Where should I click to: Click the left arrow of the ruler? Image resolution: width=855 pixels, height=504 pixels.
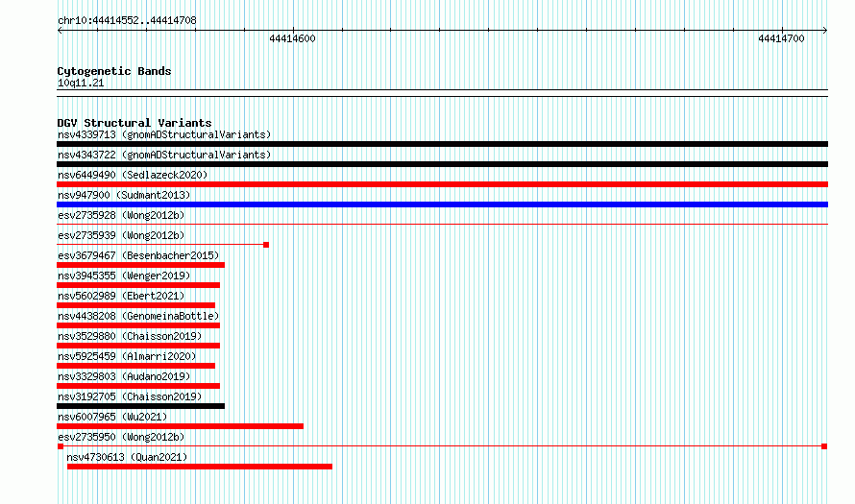point(60,31)
